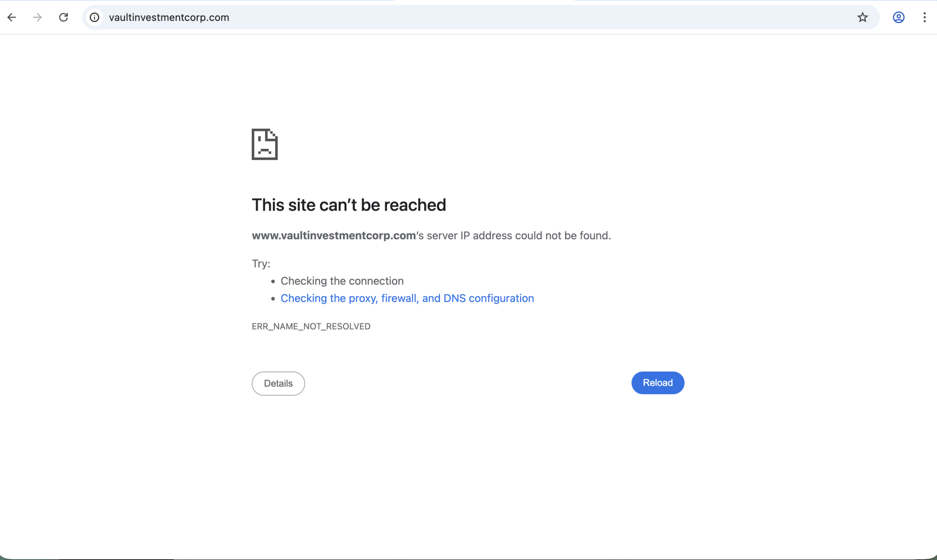The image size is (937, 560).
Task: Click the bolded www.vaultinvestmentcorp.com text
Action: [x=334, y=236]
